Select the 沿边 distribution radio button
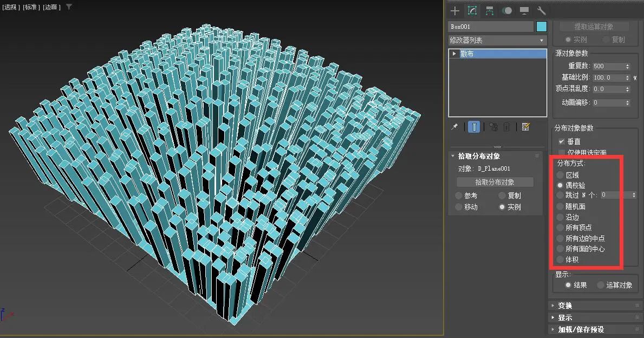 click(560, 217)
